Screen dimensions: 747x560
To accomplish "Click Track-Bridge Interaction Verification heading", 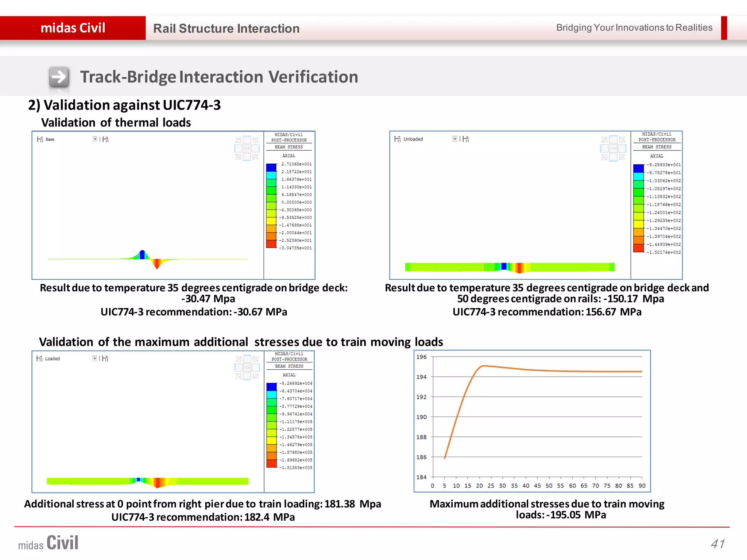I will [219, 77].
